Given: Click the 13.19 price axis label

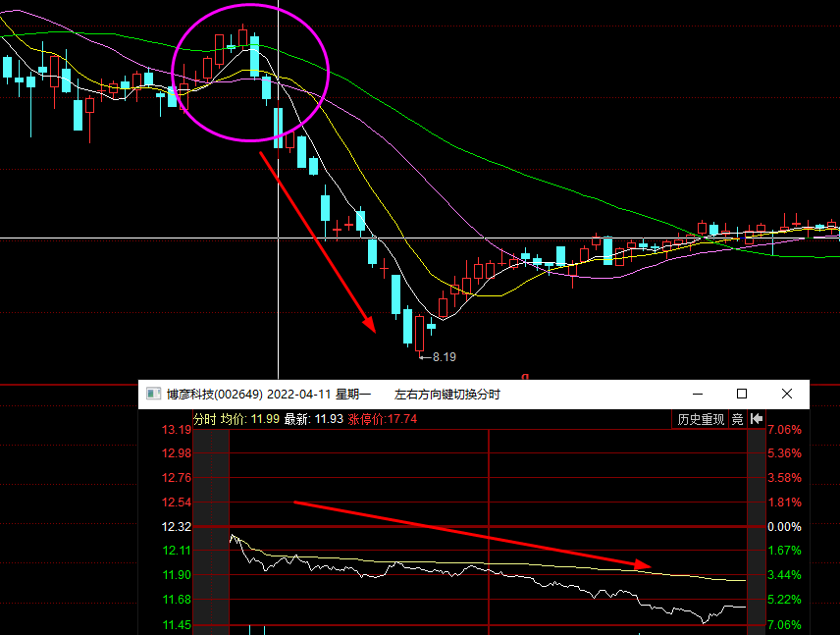Looking at the screenshot, I should [x=177, y=430].
